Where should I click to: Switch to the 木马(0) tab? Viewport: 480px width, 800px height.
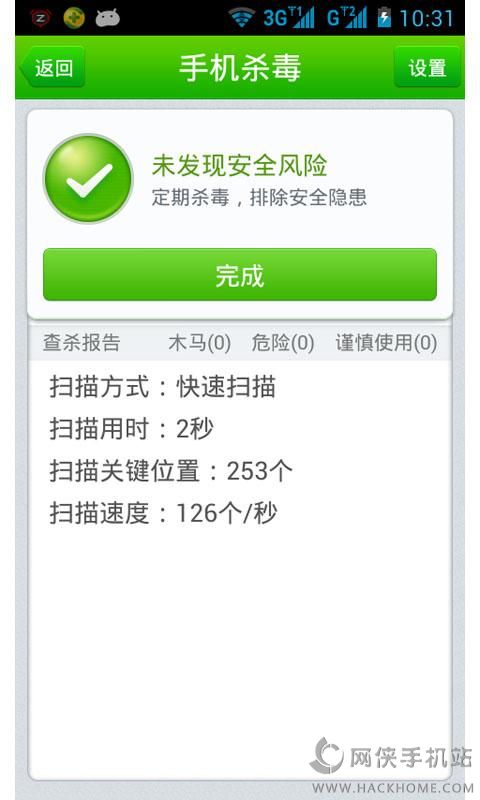click(x=199, y=342)
